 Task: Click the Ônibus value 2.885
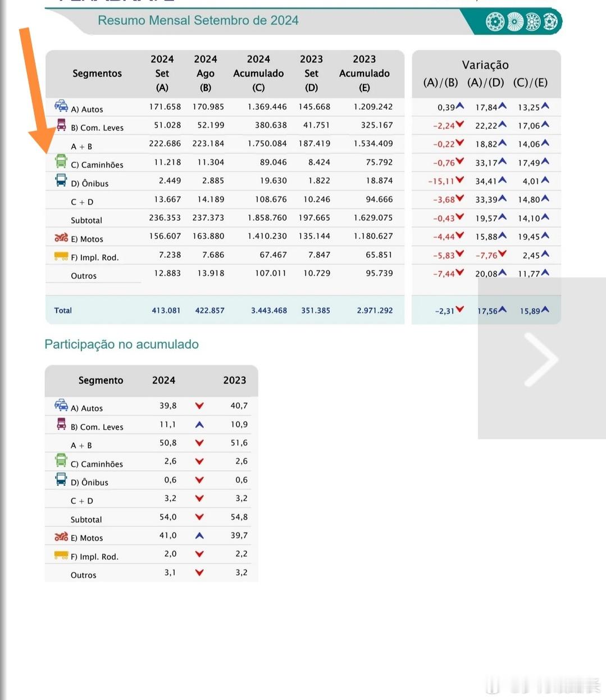[213, 181]
